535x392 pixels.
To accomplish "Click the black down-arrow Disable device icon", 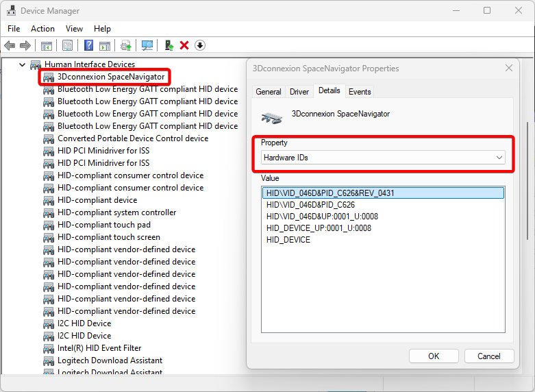I will 200,45.
